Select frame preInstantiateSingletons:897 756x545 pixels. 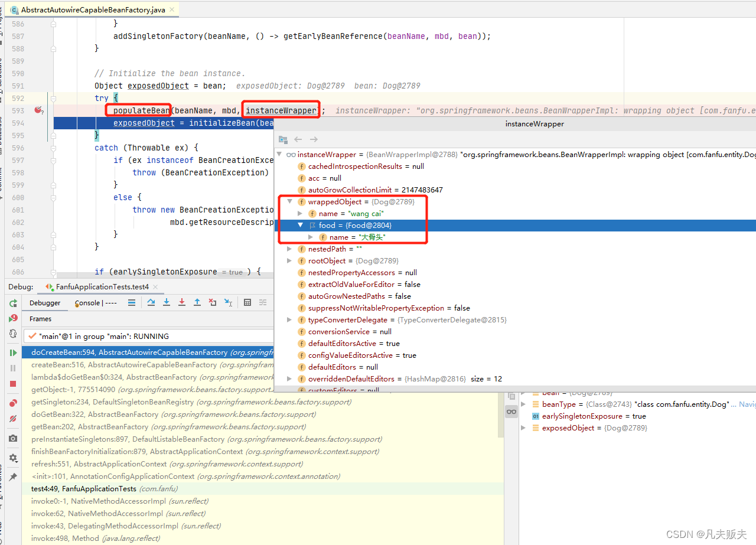point(263,439)
